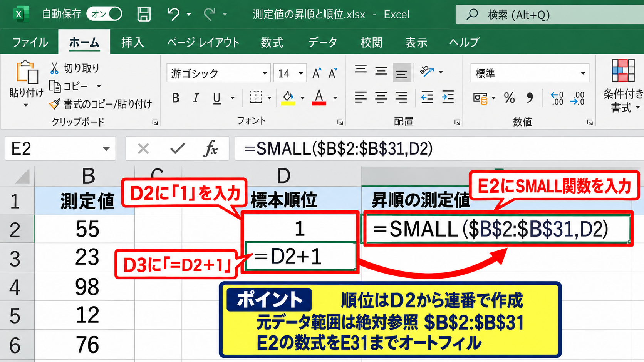The width and height of the screenshot is (644, 362).
Task: Cancel formula entry with X button
Action: (143, 148)
